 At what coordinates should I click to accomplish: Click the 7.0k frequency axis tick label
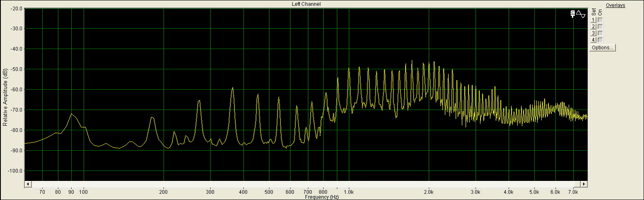[573, 192]
